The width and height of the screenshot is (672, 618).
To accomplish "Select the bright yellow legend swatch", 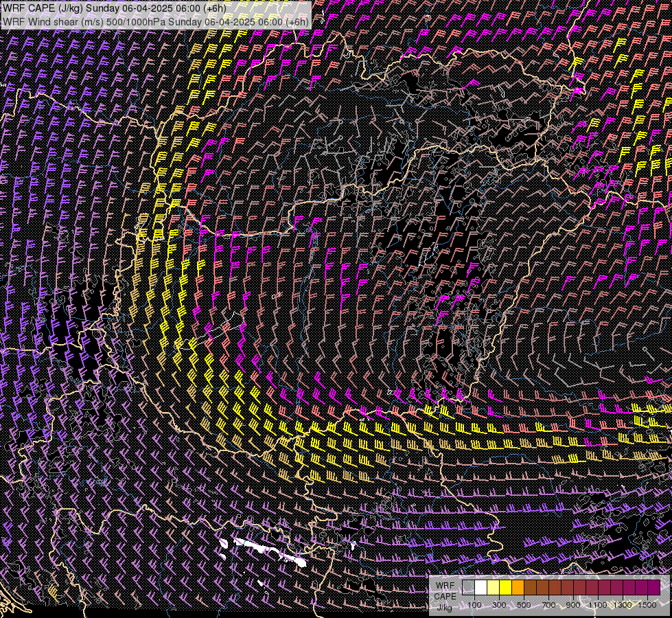I will (505, 587).
